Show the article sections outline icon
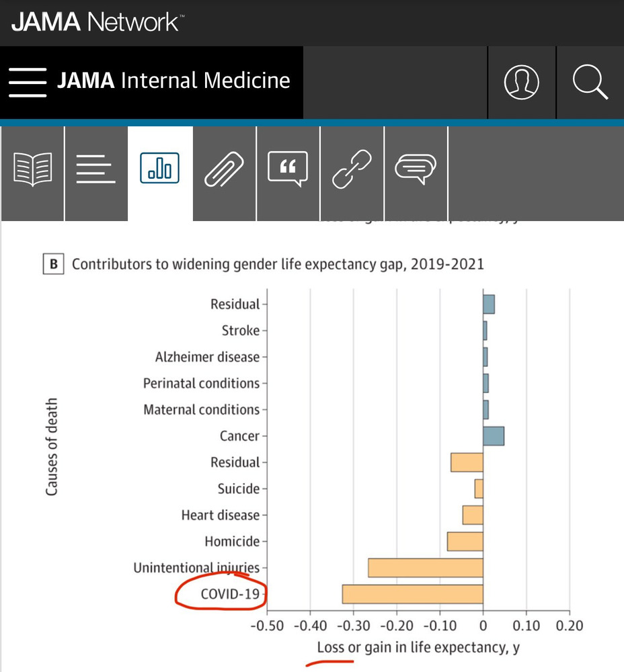Viewport: 624px width, 672px height. [x=95, y=168]
